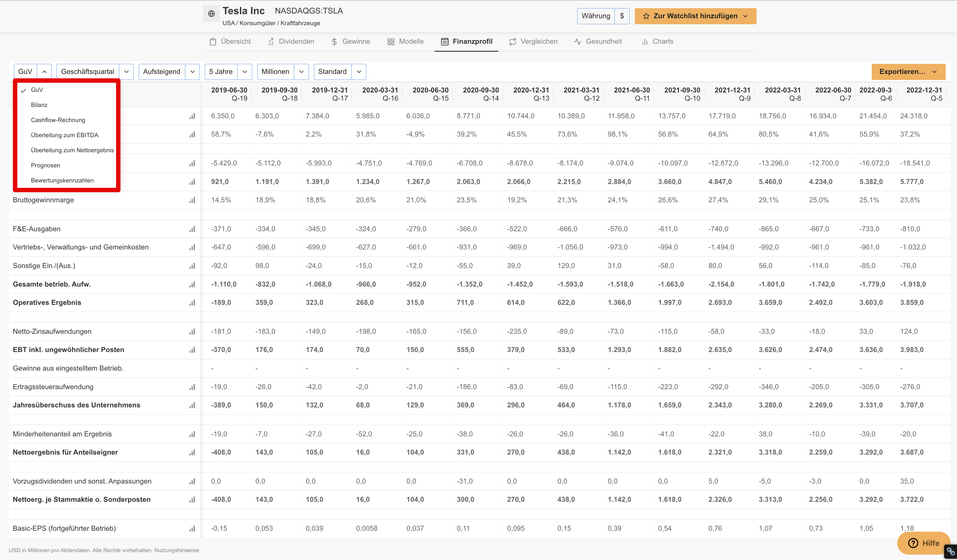Open chart icon for Gesamte betrieb. Aufw.
The width and height of the screenshot is (957, 560).
192,284
